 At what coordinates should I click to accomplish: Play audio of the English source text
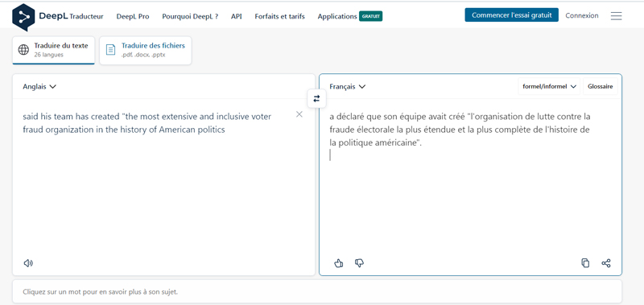coord(28,263)
